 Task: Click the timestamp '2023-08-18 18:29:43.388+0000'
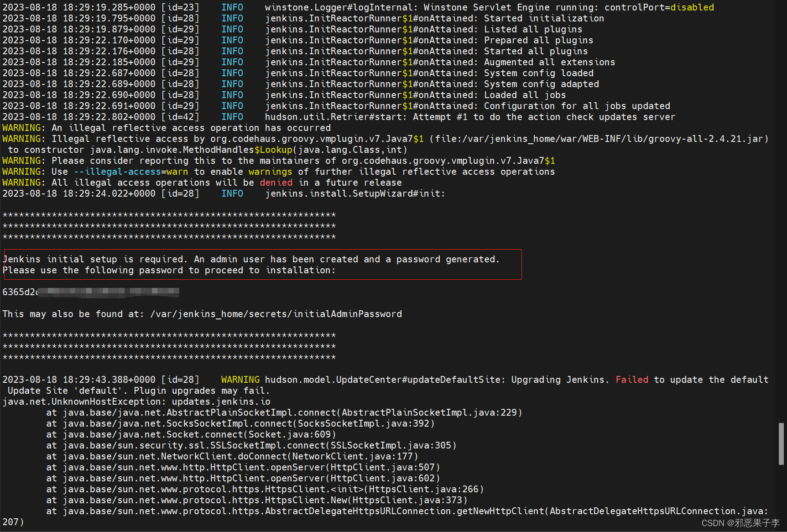[79, 380]
